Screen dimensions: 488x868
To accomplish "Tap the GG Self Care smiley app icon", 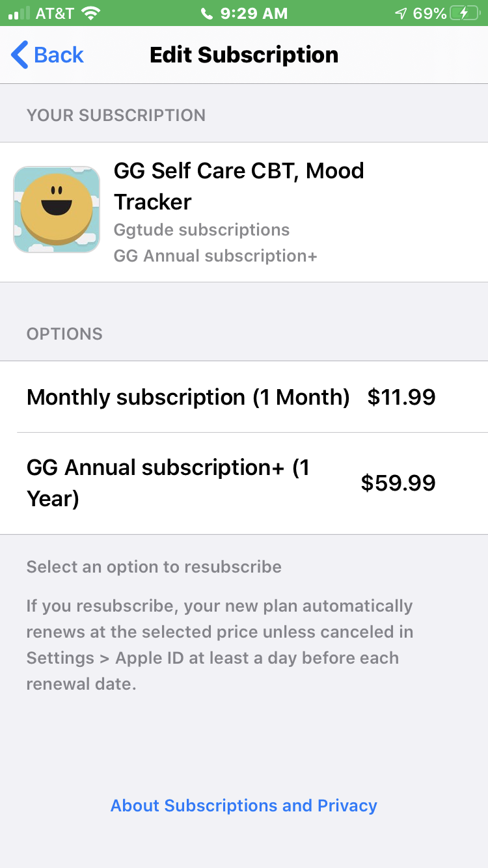I will [57, 210].
